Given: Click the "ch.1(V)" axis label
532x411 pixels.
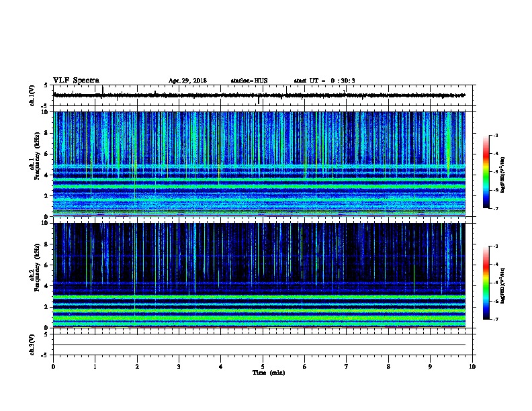Looking at the screenshot, I should coord(32,95).
